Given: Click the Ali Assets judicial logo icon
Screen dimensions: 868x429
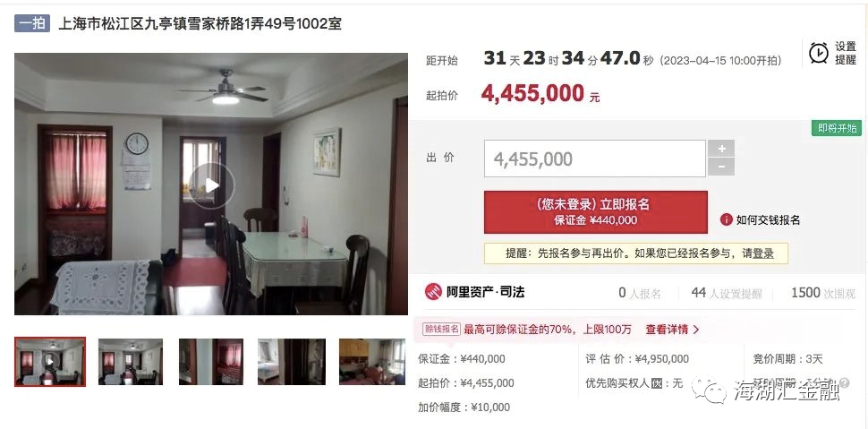Looking at the screenshot, I should (433, 292).
